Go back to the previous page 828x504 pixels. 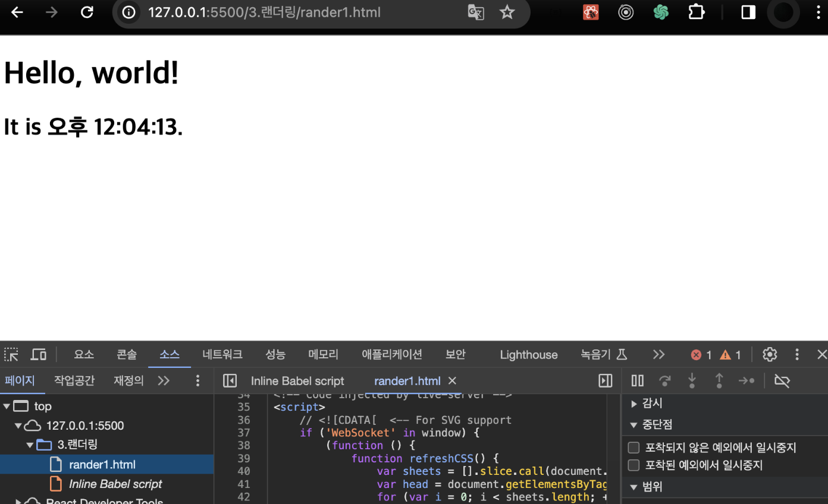pyautogui.click(x=17, y=12)
